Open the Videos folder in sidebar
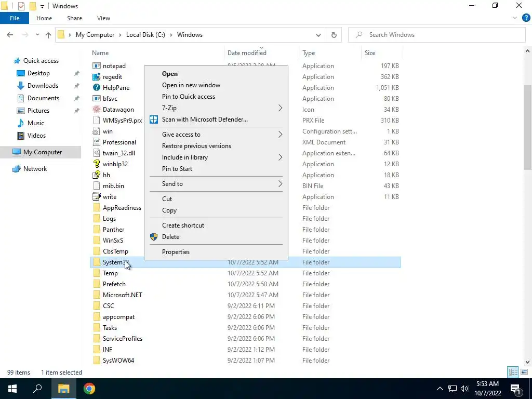The height and width of the screenshot is (399, 532). click(36, 136)
